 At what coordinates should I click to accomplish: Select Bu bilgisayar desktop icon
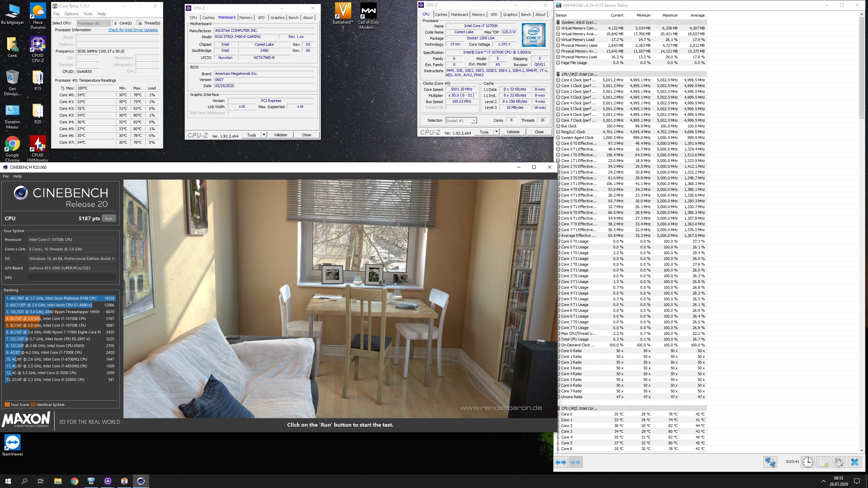[x=13, y=14]
